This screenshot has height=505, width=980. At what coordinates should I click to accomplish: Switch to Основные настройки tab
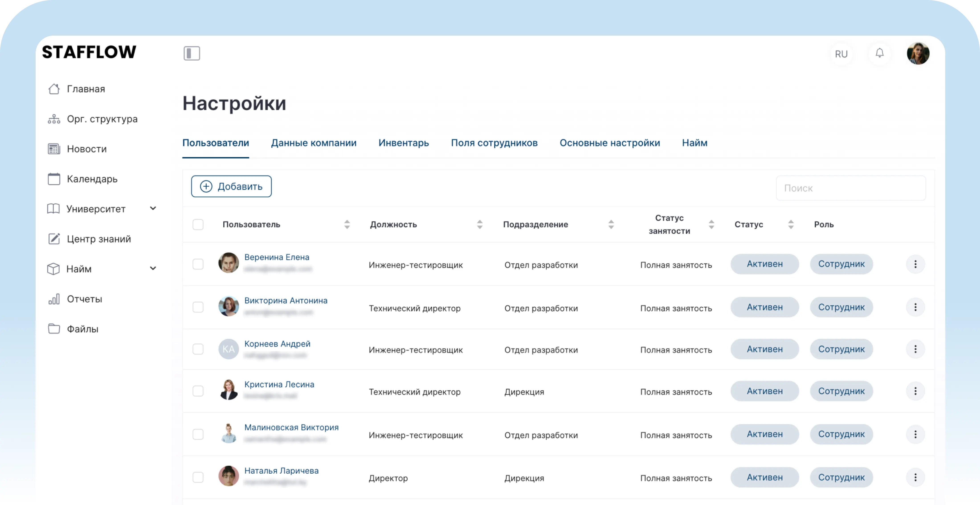(x=609, y=143)
